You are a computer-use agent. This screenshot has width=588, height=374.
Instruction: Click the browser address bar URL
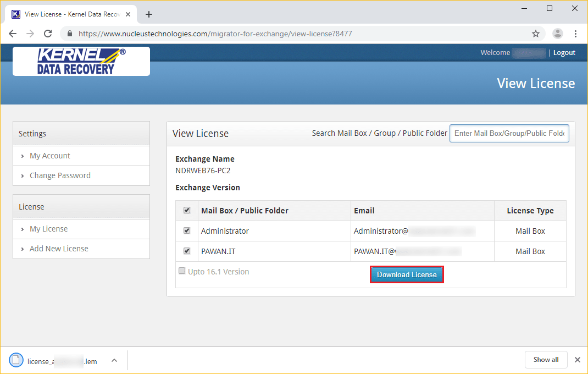(215, 34)
